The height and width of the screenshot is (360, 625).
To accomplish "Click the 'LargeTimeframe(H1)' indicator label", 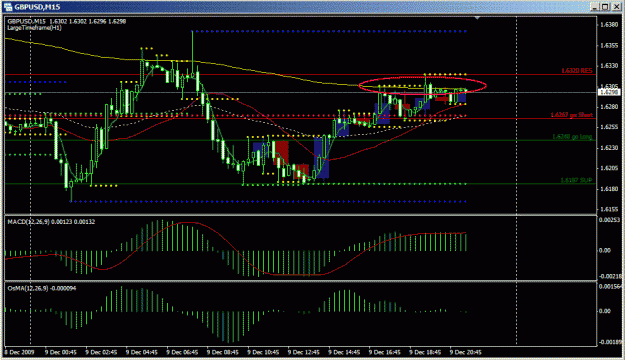I will [35, 28].
